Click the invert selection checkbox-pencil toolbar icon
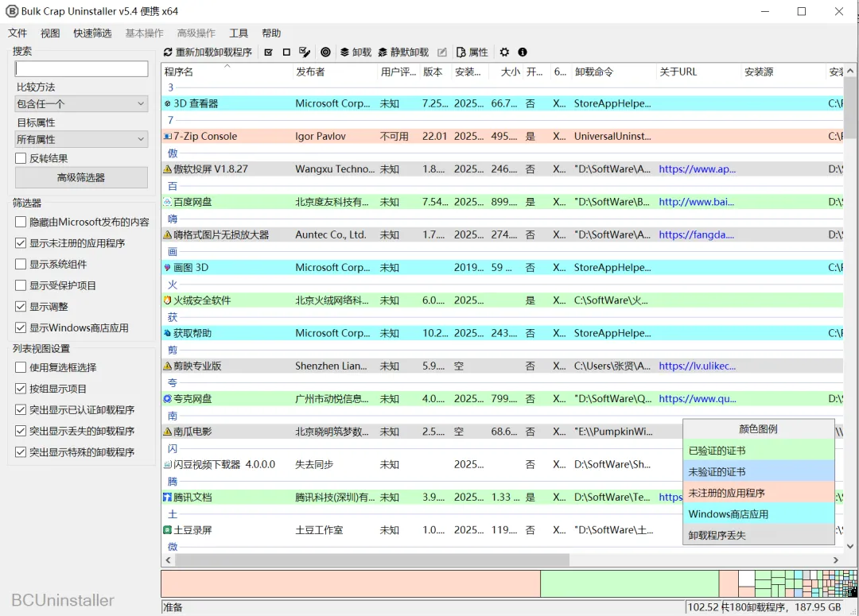This screenshot has width=859, height=616. [x=305, y=52]
